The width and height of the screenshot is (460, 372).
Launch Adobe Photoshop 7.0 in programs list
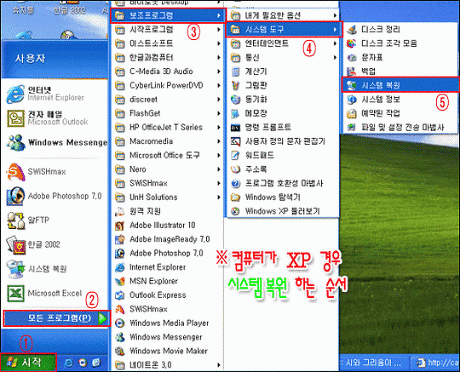168,253
